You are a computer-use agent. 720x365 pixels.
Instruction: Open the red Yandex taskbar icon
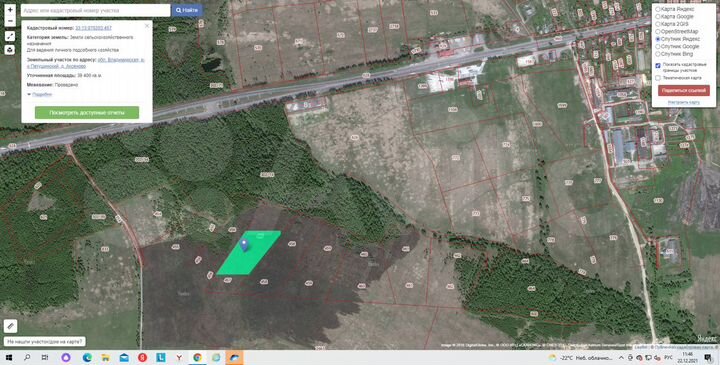click(x=142, y=358)
